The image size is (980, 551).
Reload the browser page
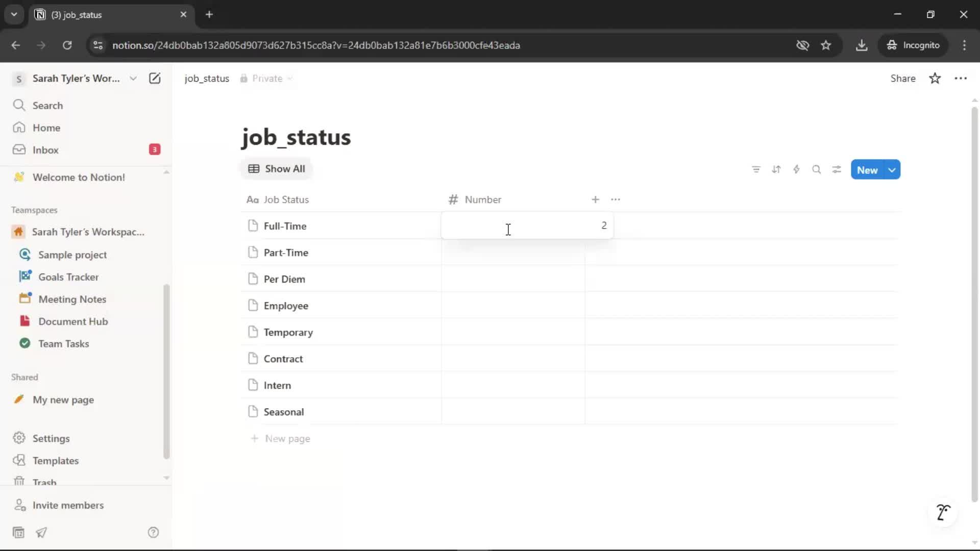tap(67, 45)
